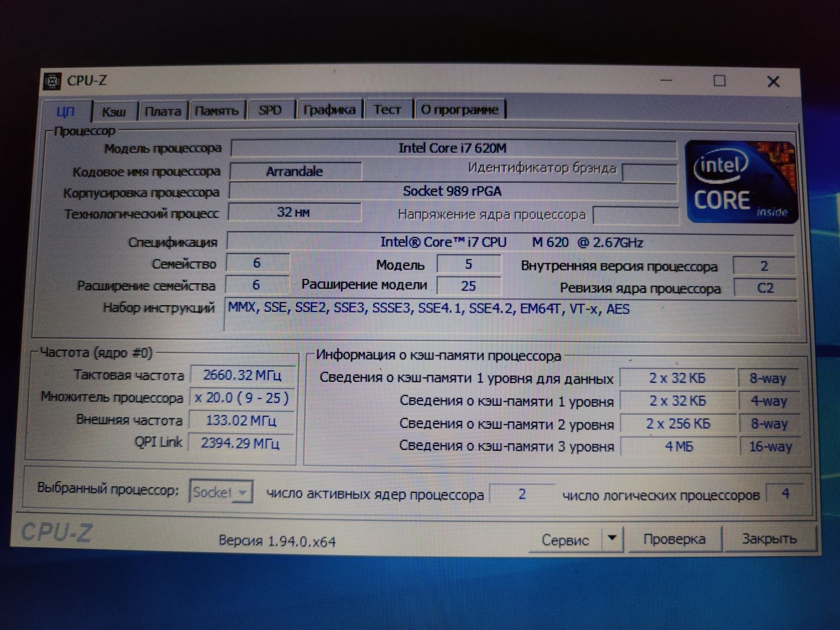The width and height of the screenshot is (840, 630).
Task: Click the Расширение модели value 25
Action: [x=469, y=286]
